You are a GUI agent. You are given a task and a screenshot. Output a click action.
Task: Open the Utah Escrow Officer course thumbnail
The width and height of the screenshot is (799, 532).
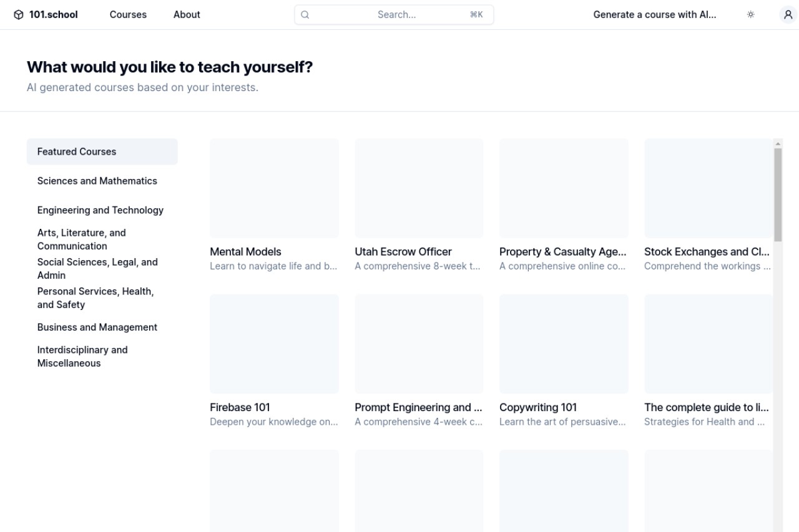pyautogui.click(x=419, y=188)
